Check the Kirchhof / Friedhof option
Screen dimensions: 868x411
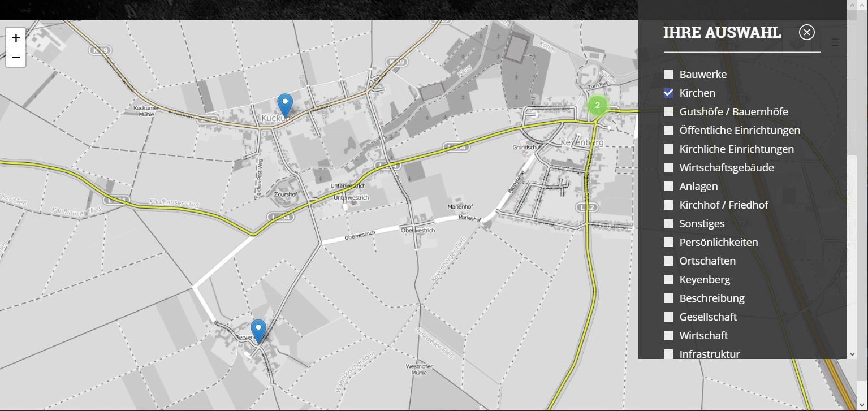tap(668, 205)
